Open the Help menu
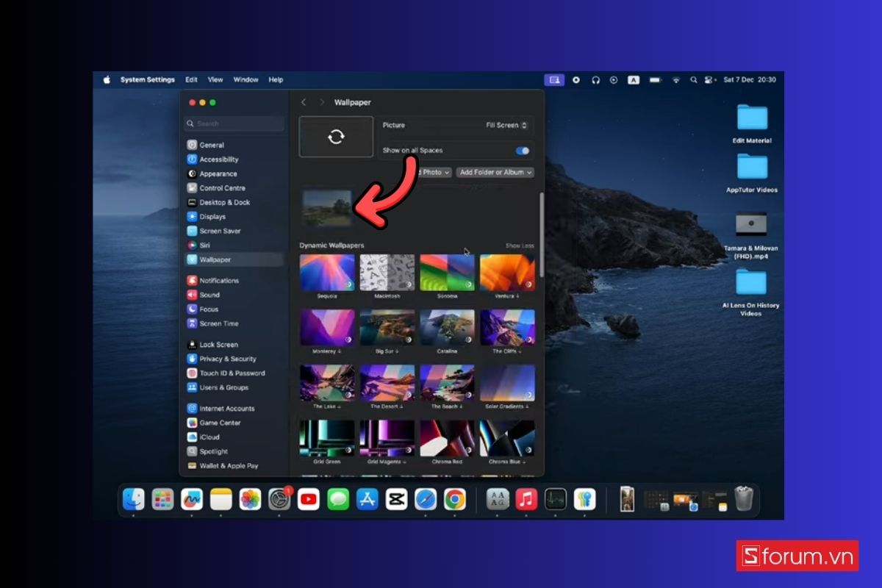This screenshot has width=882, height=588. [276, 80]
